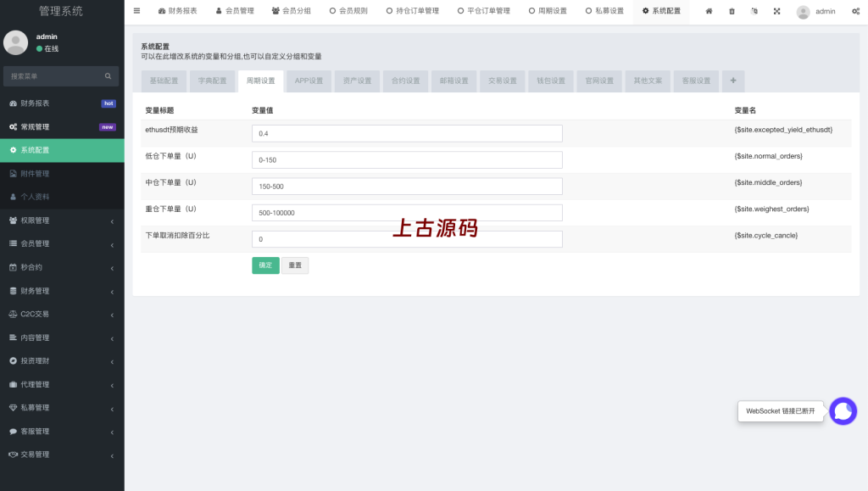Click the WebSocket 链接已断开 notice
Screen dimensions: 868x491
point(781,411)
